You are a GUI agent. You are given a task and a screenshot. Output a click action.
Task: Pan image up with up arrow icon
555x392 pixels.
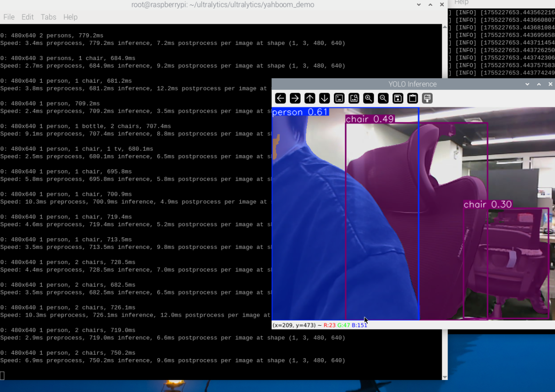pyautogui.click(x=310, y=98)
